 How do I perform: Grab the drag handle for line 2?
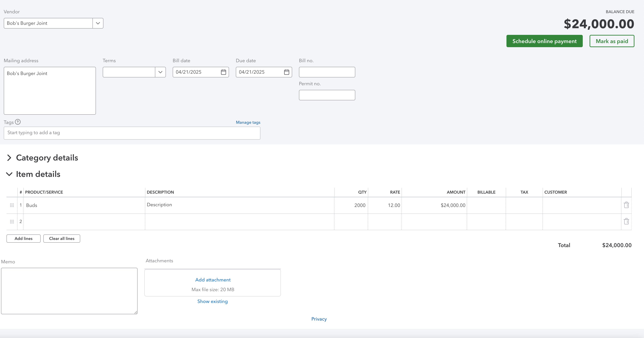tap(12, 222)
